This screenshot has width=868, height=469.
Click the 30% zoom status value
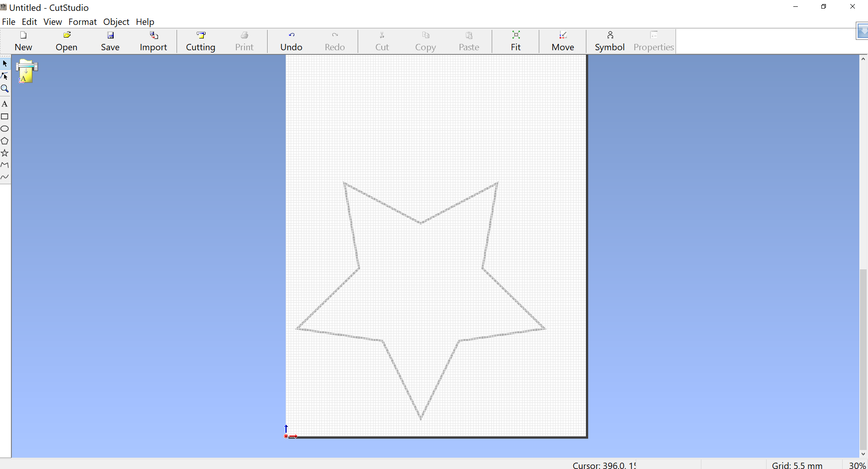click(x=857, y=465)
